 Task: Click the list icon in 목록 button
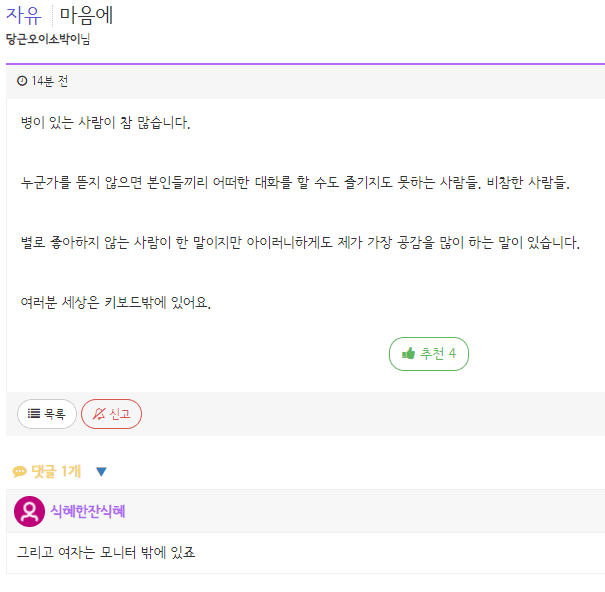click(x=34, y=414)
